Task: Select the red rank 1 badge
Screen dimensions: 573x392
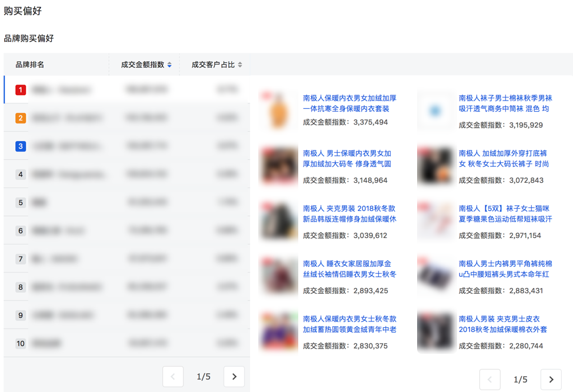Action: (x=21, y=90)
